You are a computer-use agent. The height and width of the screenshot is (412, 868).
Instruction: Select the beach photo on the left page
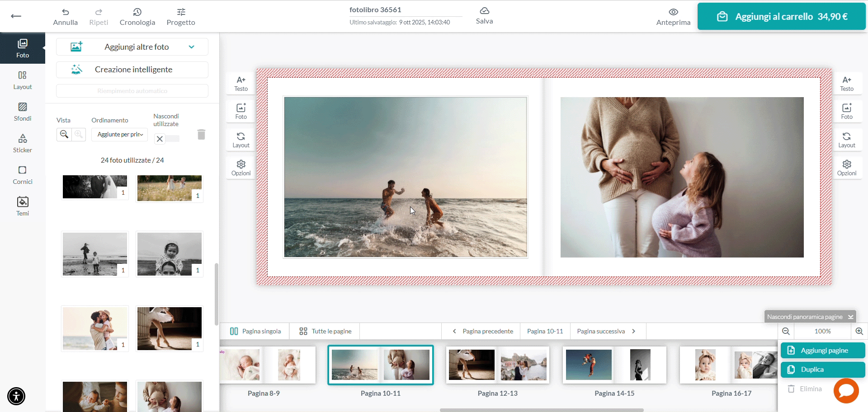[x=406, y=177]
